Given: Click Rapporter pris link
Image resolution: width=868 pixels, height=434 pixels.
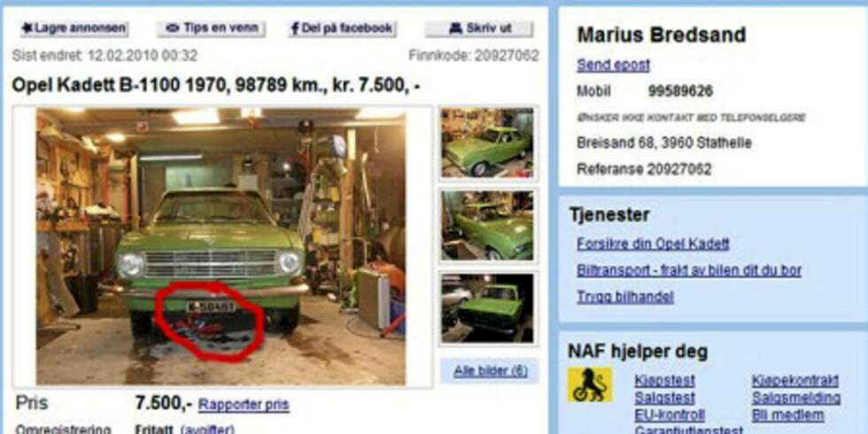Looking at the screenshot, I should click(244, 405).
